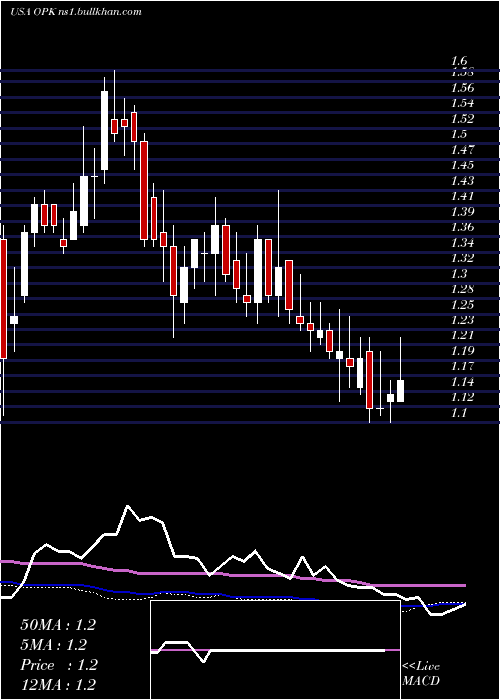Select the Price : 1.2 readout
Screen dimensions: 500x700
59,665
